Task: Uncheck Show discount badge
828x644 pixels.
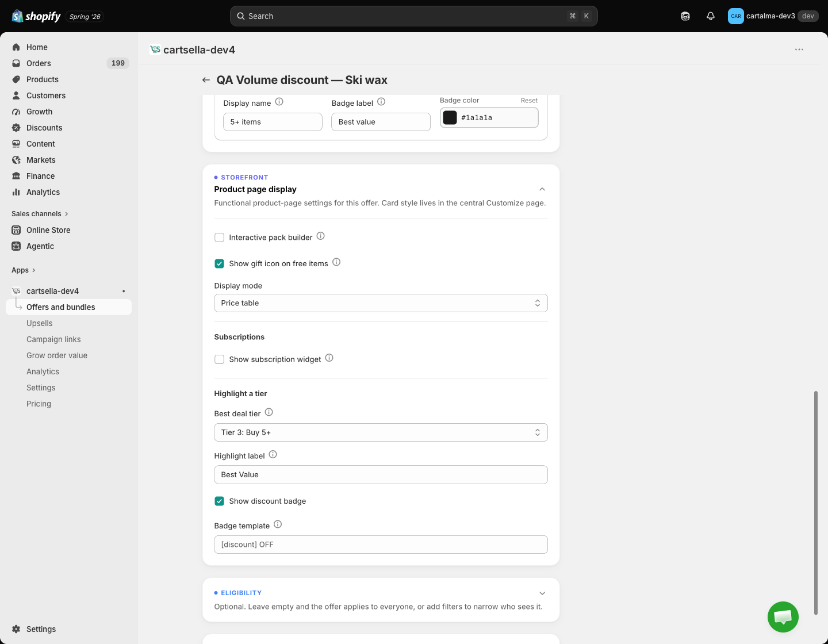Action: point(219,501)
